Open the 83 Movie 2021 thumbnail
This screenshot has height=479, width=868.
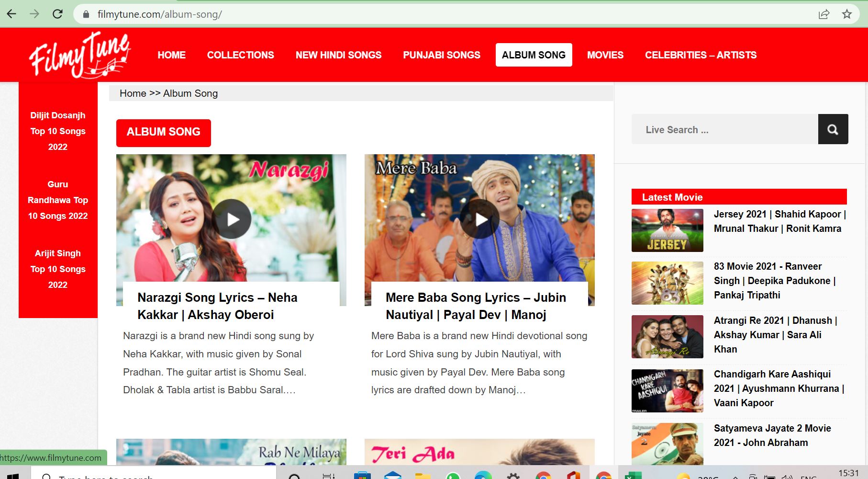[668, 283]
